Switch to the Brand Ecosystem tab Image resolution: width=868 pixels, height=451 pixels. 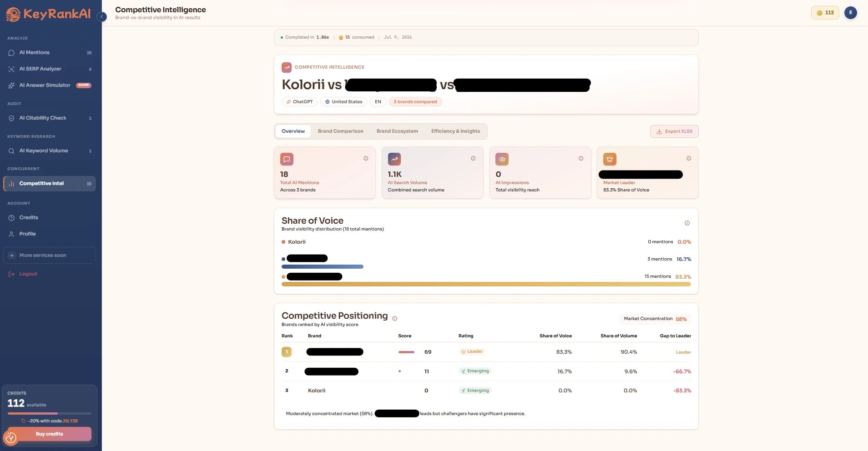[x=397, y=131]
